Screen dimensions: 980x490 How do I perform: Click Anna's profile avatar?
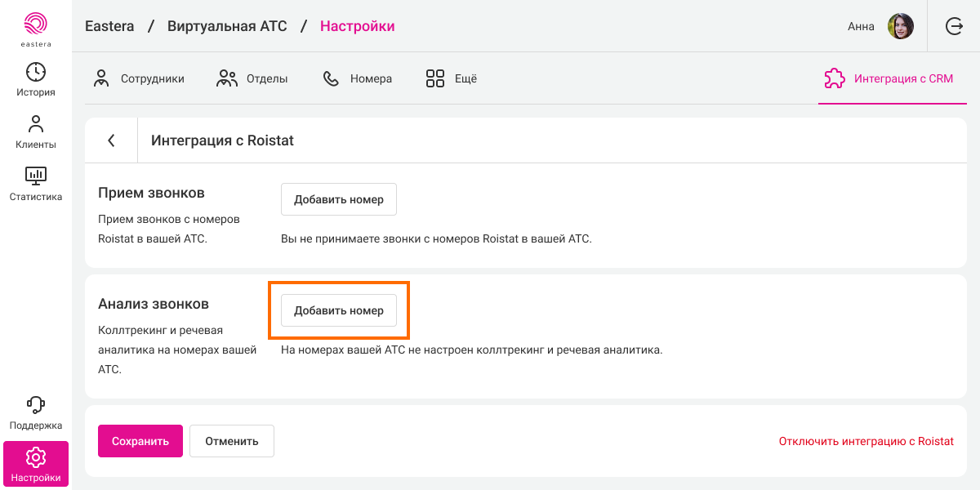(x=900, y=26)
